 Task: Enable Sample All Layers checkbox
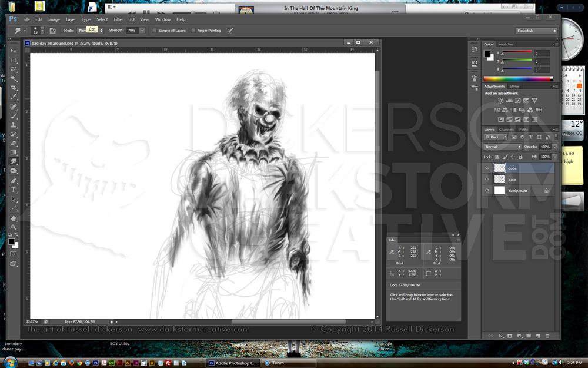coord(154,31)
